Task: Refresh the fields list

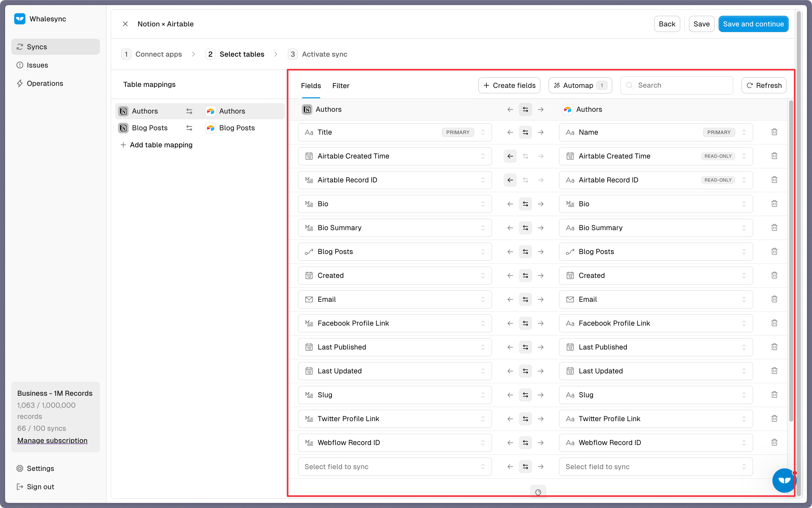Action: 764,85
